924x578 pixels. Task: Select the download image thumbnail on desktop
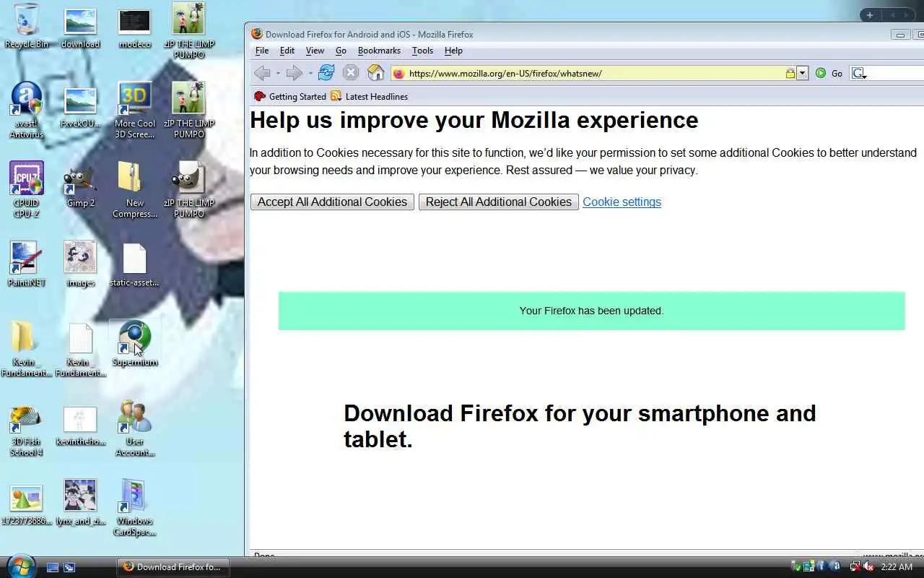coord(80,29)
